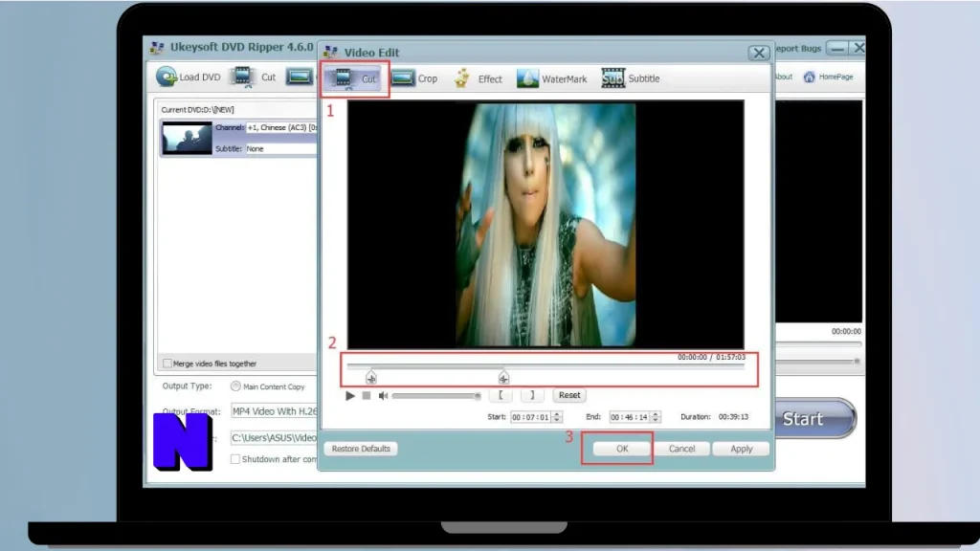The height and width of the screenshot is (551, 980).
Task: Open the Output Format dropdown
Action: [x=275, y=411]
